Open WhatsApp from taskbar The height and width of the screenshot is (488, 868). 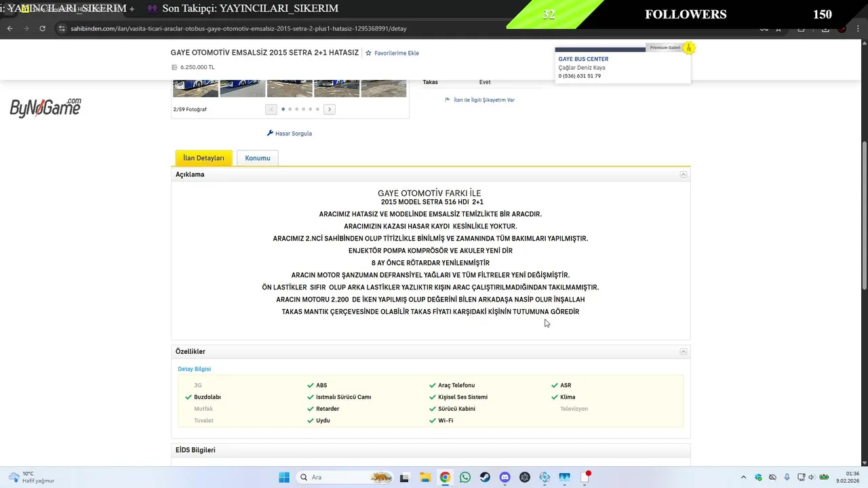pyautogui.click(x=465, y=477)
